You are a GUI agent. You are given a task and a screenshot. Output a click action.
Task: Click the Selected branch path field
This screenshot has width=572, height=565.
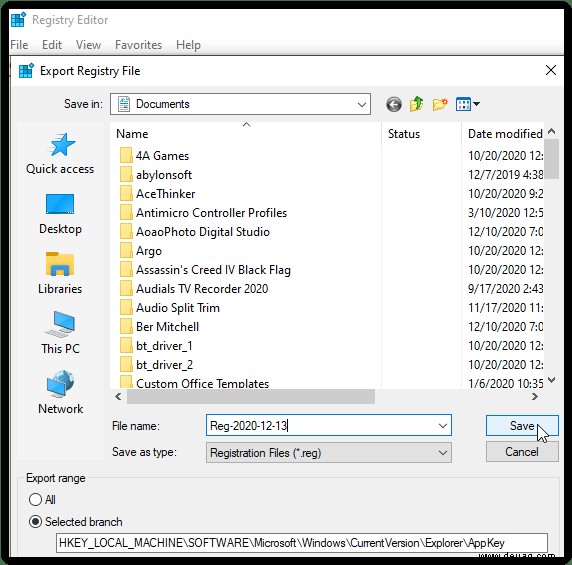302,543
